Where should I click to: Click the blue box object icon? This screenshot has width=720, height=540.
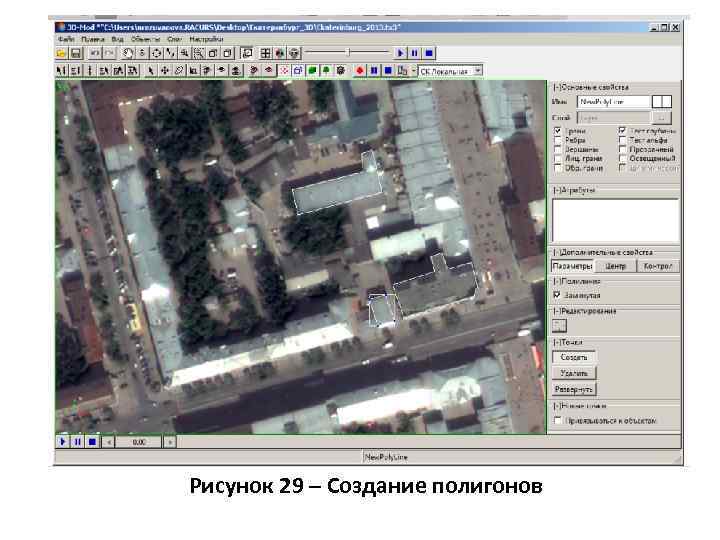(x=298, y=71)
